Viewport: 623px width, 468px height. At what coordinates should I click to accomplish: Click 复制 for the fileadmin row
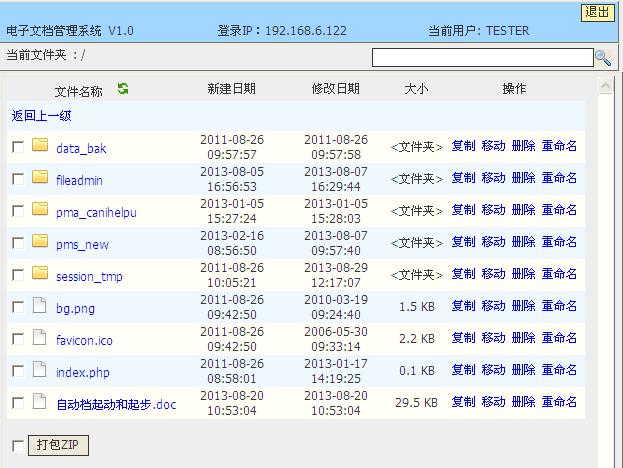(x=463, y=178)
